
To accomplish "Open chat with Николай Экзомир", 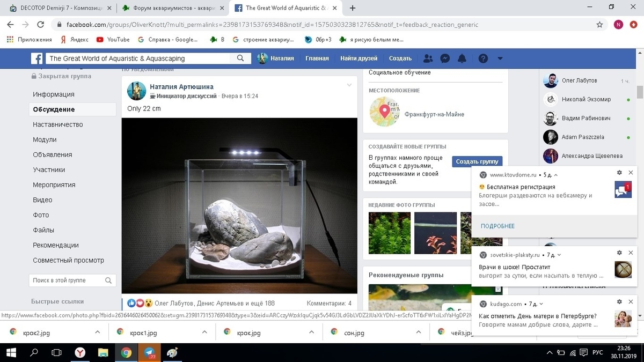I will [x=586, y=99].
